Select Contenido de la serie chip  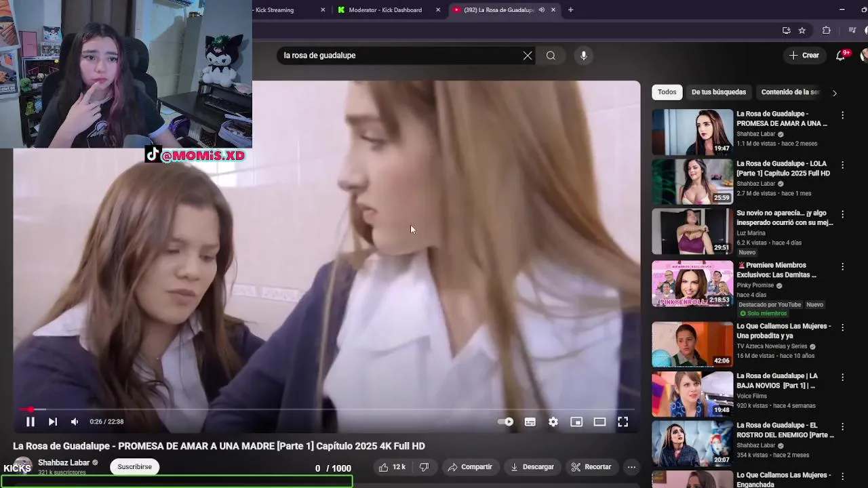(790, 92)
